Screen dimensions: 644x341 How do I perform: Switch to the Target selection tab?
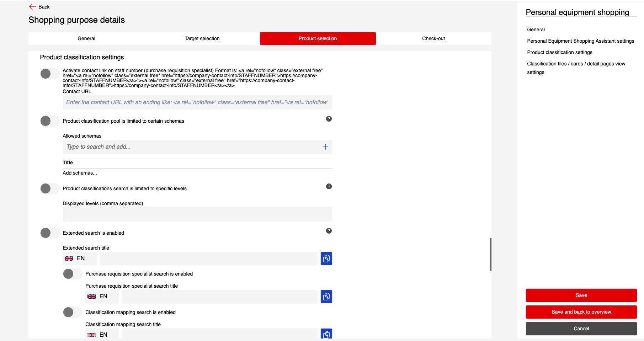(202, 38)
